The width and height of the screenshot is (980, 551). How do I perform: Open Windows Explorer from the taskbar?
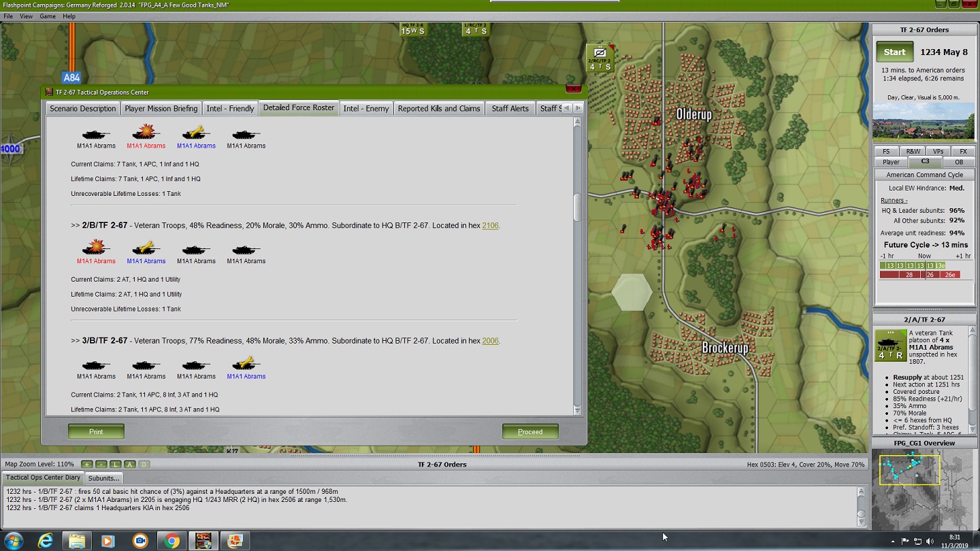tap(77, 541)
